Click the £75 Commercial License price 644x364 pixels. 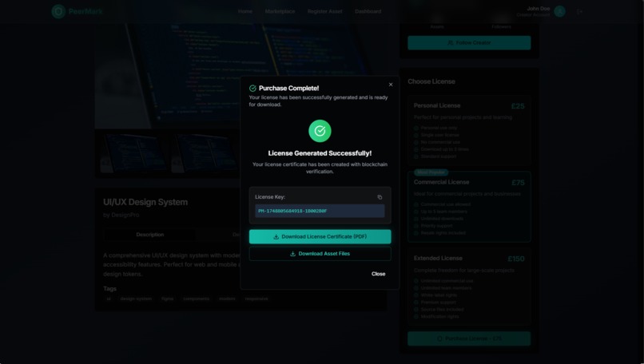point(518,183)
